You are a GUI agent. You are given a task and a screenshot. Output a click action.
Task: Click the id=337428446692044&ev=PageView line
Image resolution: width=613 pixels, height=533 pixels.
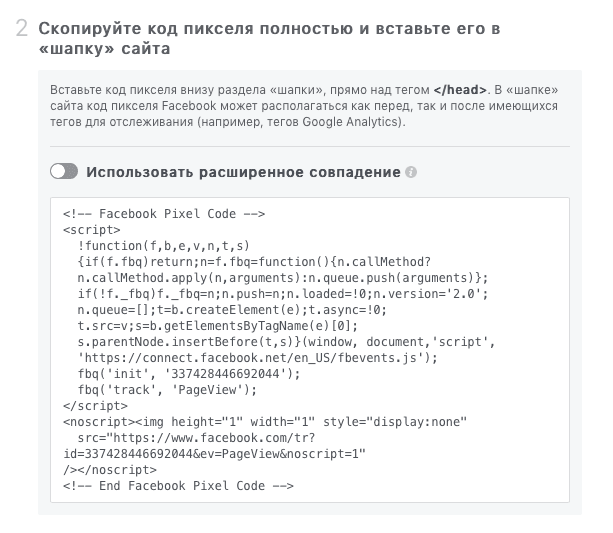[x=215, y=454]
